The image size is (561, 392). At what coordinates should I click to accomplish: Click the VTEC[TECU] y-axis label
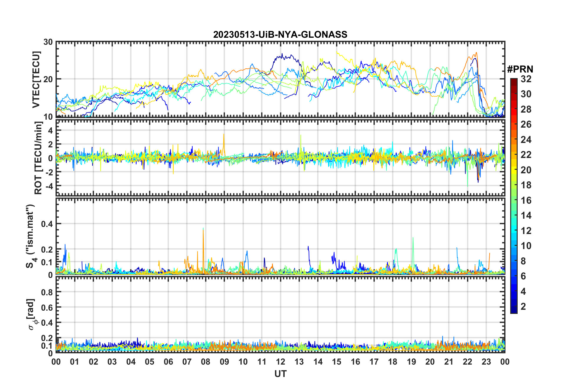(36, 80)
